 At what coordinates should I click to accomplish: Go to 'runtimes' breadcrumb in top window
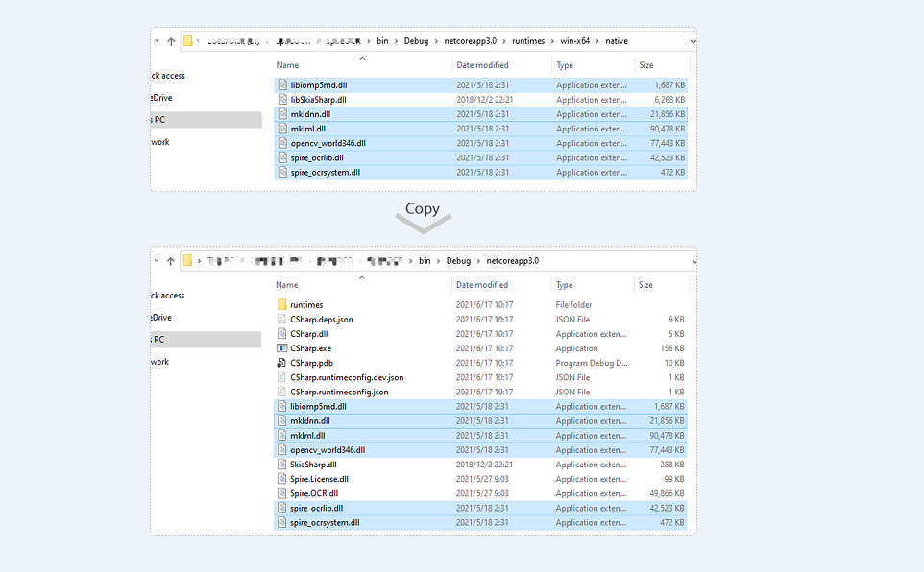[x=528, y=41]
